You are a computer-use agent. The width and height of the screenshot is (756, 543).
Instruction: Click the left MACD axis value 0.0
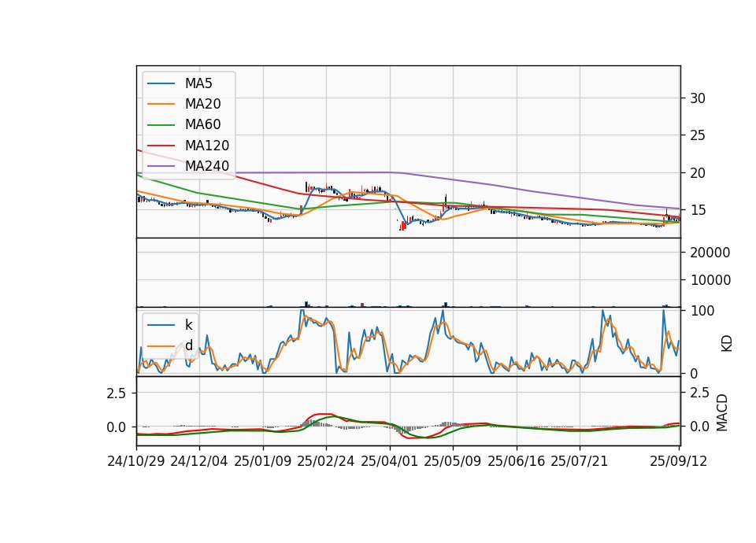coord(117,427)
